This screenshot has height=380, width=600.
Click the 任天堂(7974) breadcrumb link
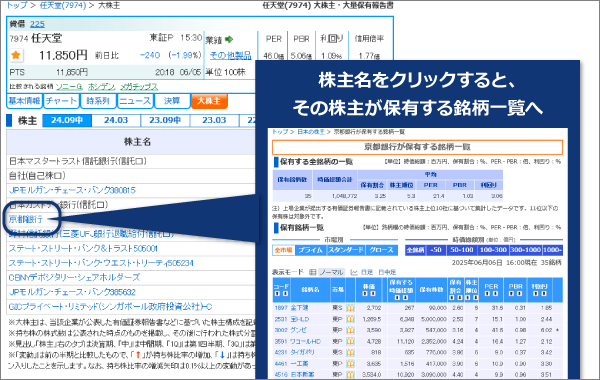[63, 5]
